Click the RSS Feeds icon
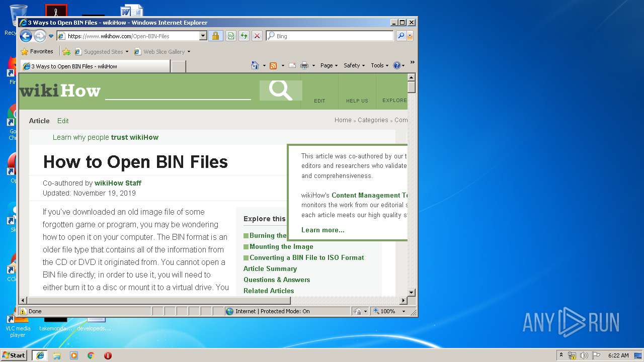The width and height of the screenshot is (644, 362). coord(273,65)
